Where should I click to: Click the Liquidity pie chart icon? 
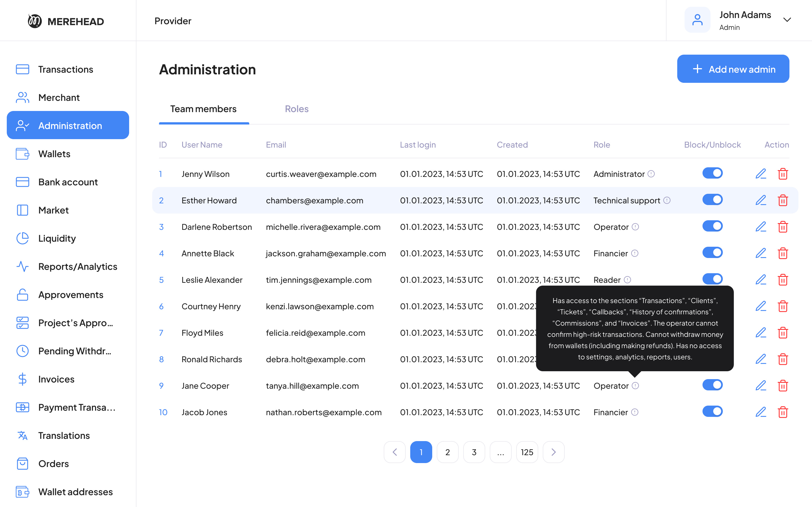click(23, 238)
